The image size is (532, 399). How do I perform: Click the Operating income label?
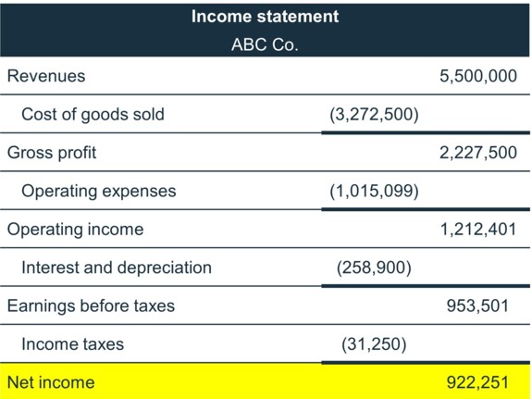point(75,230)
